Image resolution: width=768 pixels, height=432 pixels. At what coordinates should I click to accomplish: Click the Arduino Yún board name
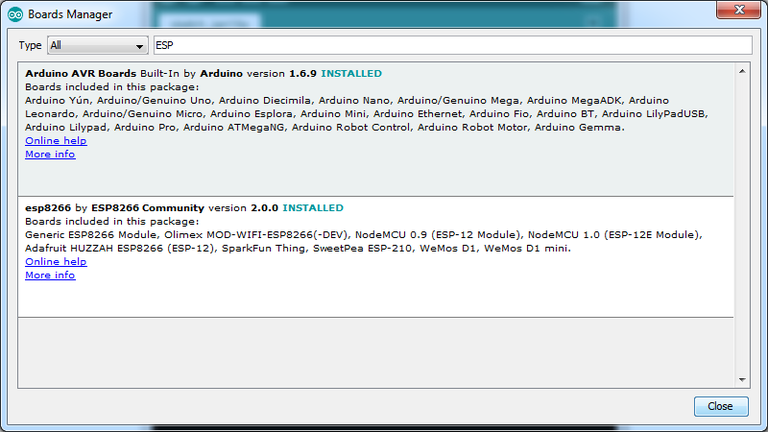click(x=57, y=100)
